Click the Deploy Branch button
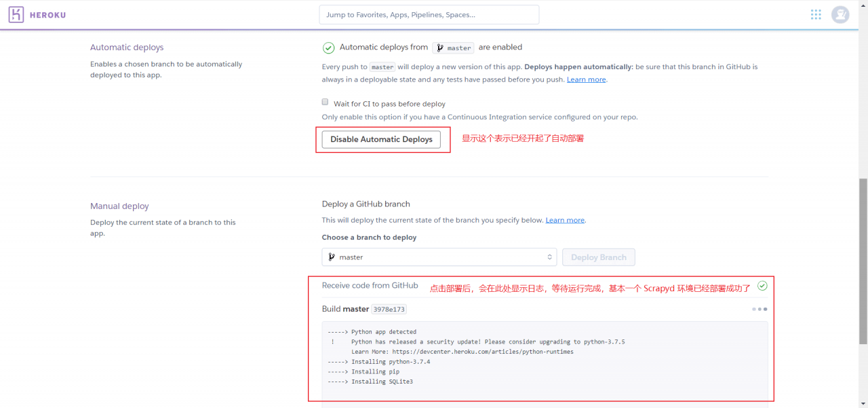868x408 pixels. click(x=598, y=257)
